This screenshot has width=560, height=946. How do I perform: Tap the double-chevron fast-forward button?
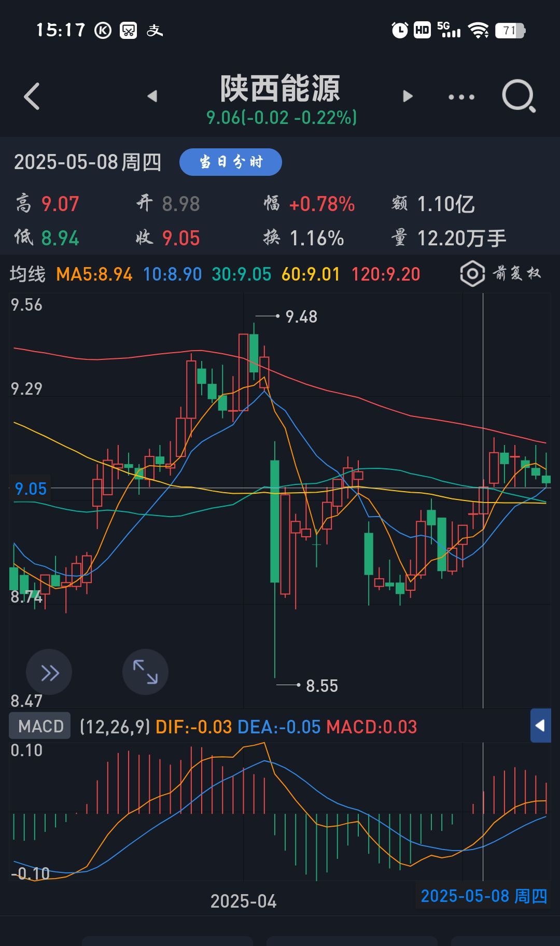tap(49, 672)
